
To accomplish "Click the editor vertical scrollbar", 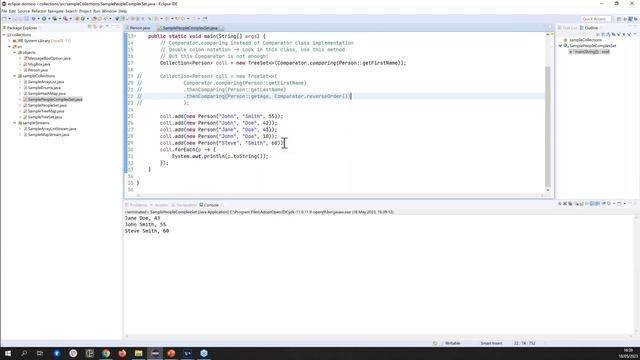I will 548,127.
